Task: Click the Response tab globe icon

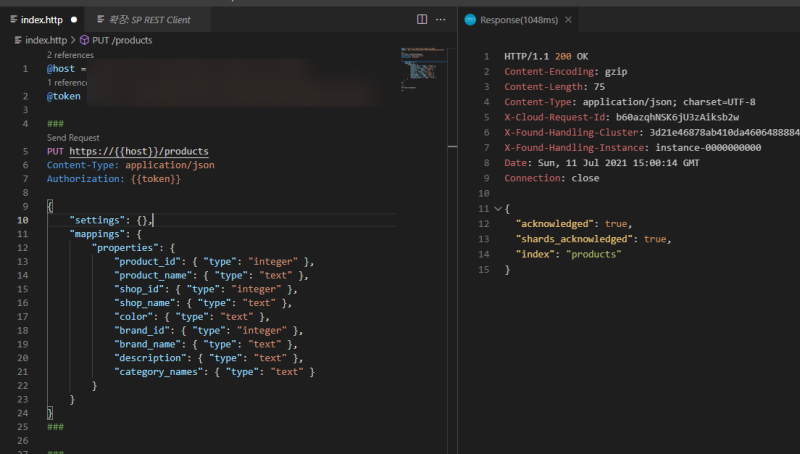Action: point(471,19)
